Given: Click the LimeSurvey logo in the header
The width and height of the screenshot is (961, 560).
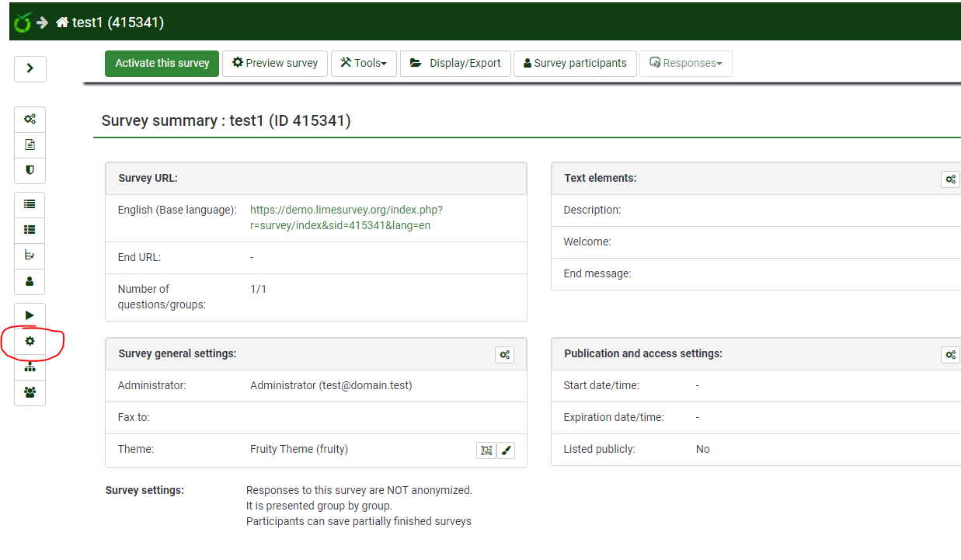Looking at the screenshot, I should tap(23, 23).
